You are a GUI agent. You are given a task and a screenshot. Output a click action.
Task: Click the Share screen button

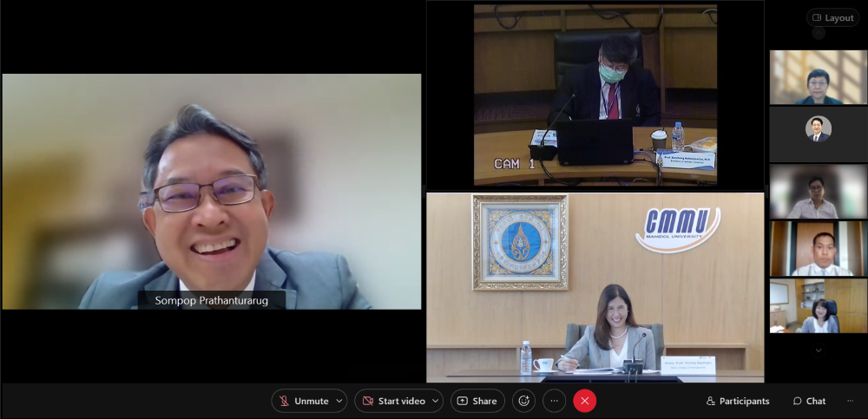477,401
